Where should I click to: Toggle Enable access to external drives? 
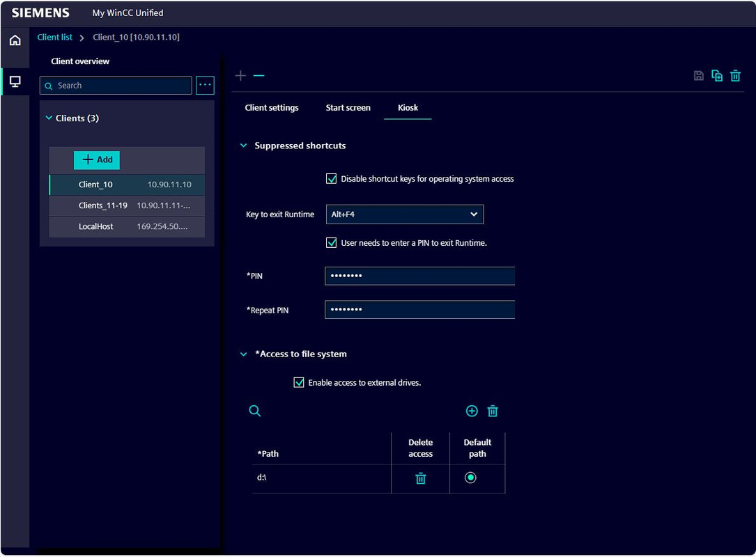pos(299,382)
